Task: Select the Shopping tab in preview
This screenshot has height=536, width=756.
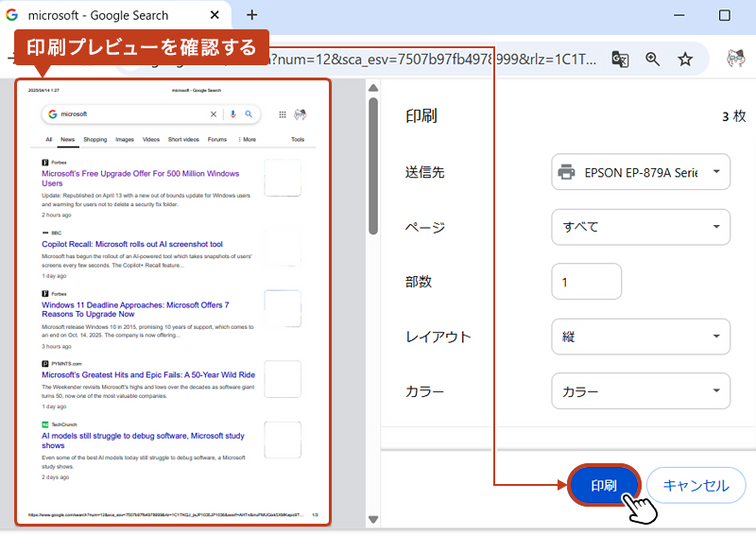Action: coord(95,139)
